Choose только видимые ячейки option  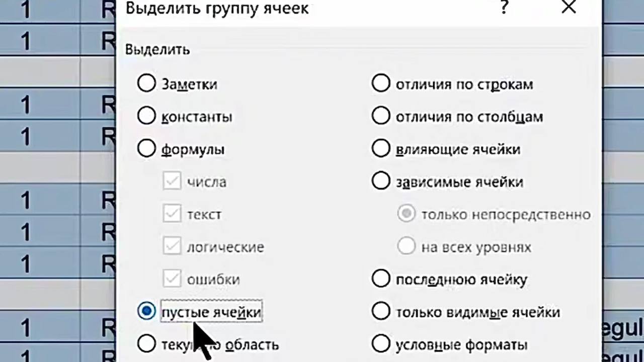[381, 312]
